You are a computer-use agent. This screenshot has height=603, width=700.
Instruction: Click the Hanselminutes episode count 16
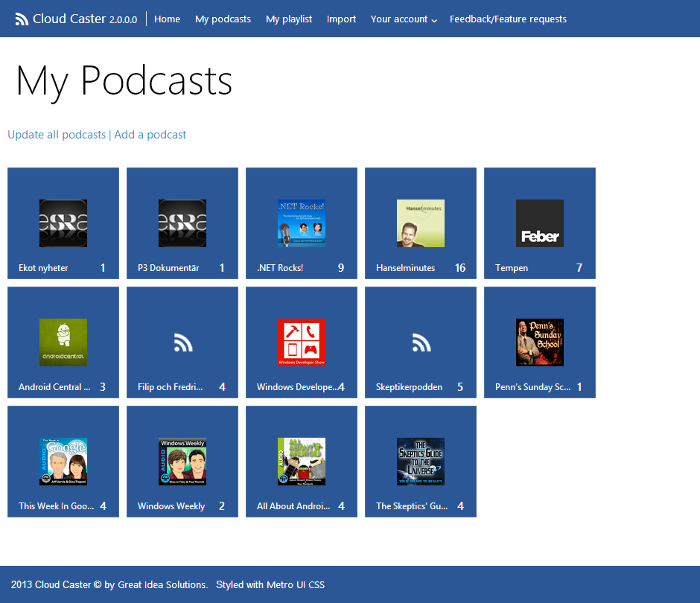point(460,268)
